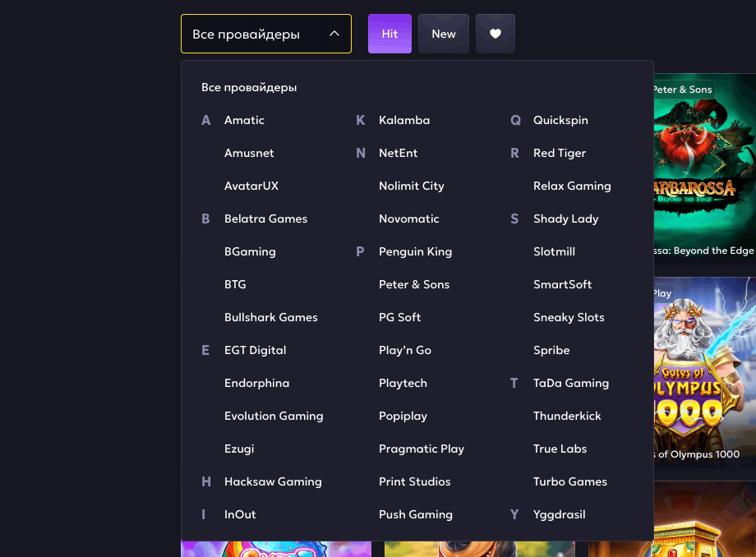Select BGaming in the provider list
This screenshot has height=557, width=756.
click(250, 251)
